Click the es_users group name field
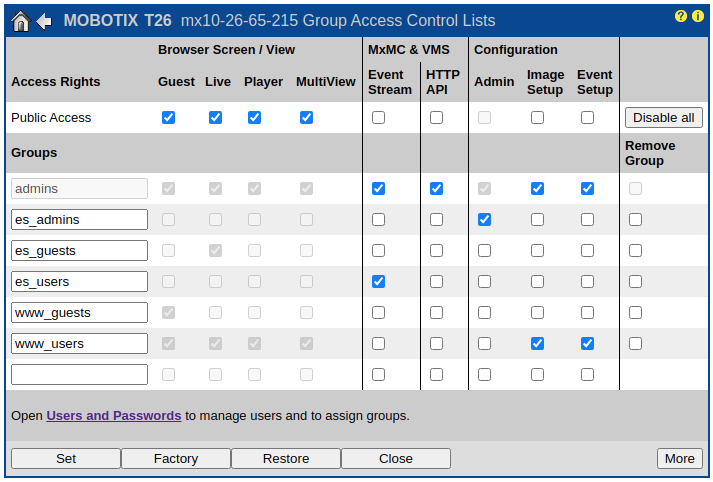The height and width of the screenshot is (482, 713). 80,281
